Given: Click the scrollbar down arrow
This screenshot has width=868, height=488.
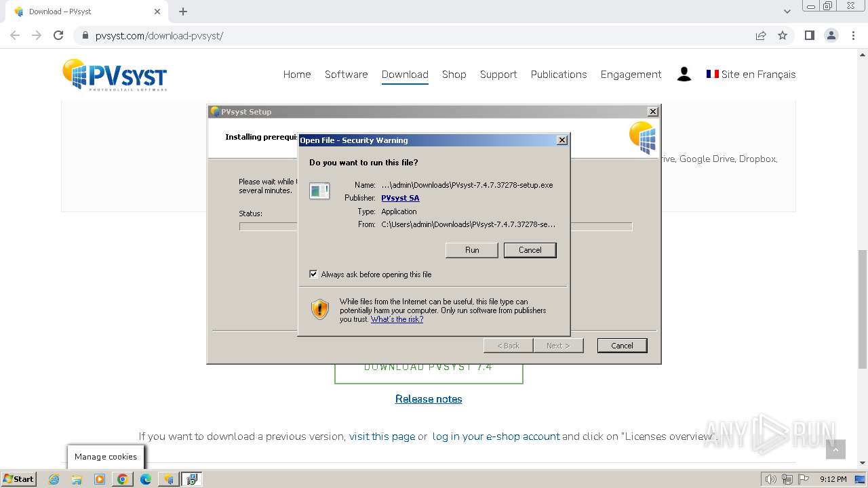Looking at the screenshot, I should 862,463.
